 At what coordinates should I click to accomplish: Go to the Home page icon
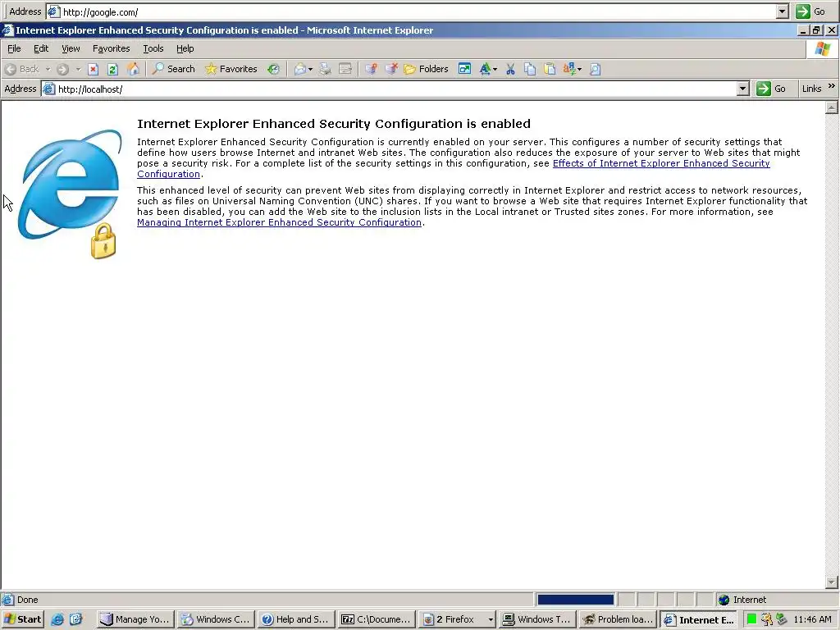pos(133,69)
